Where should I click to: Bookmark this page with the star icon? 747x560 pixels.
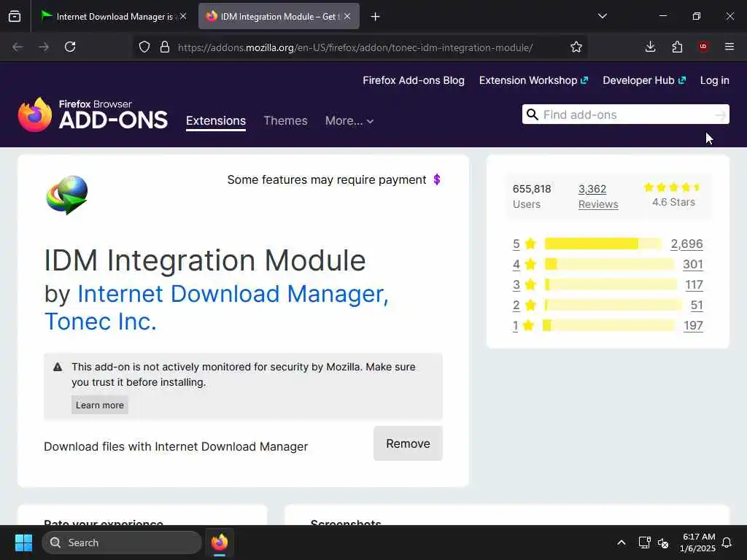pyautogui.click(x=576, y=47)
